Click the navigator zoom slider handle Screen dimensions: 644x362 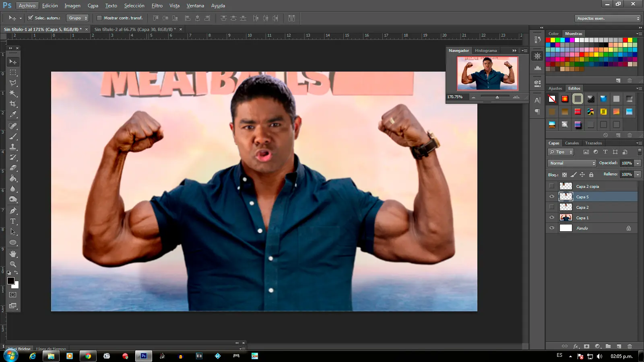497,97
